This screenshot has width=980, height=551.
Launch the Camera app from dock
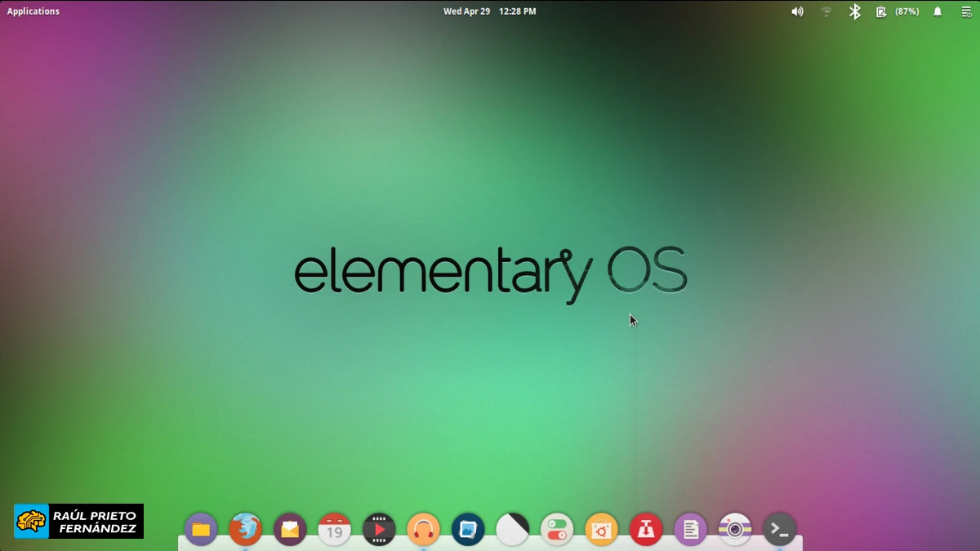[x=735, y=529]
